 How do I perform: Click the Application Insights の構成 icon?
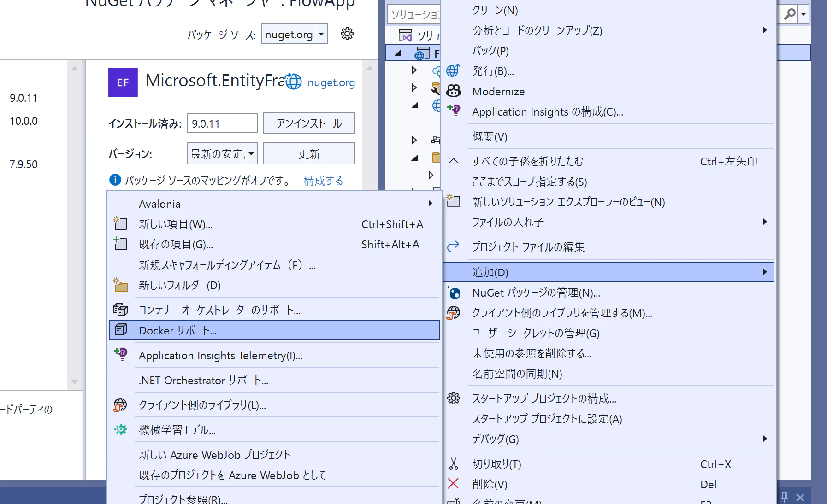click(454, 111)
